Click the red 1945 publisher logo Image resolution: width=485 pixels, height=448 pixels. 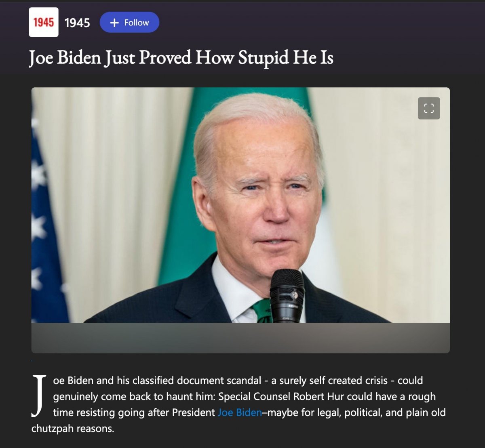pos(44,22)
